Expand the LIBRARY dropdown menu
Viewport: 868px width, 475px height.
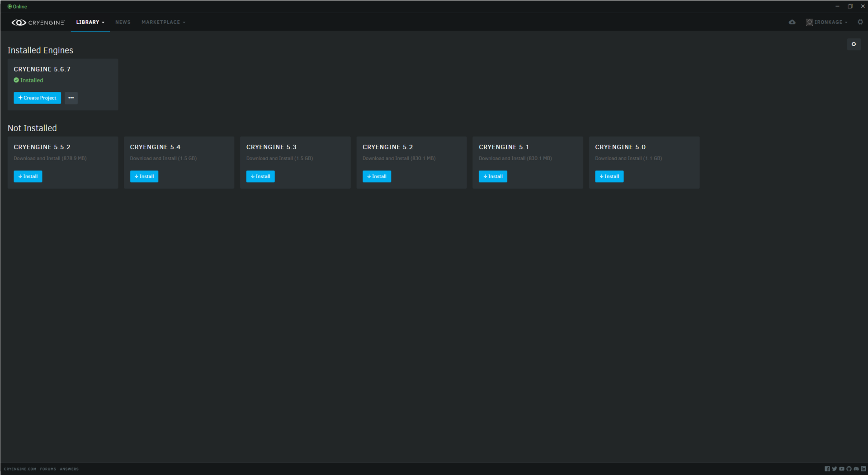pyautogui.click(x=90, y=22)
